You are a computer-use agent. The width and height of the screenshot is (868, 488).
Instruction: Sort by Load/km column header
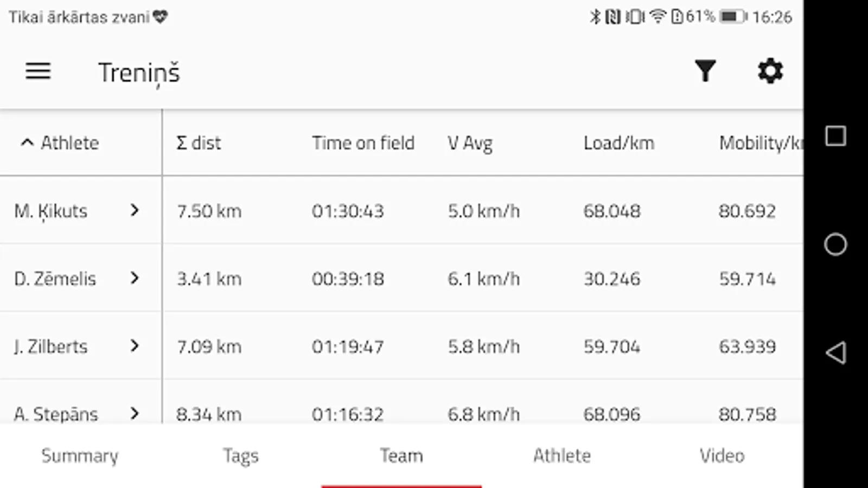[x=618, y=143]
